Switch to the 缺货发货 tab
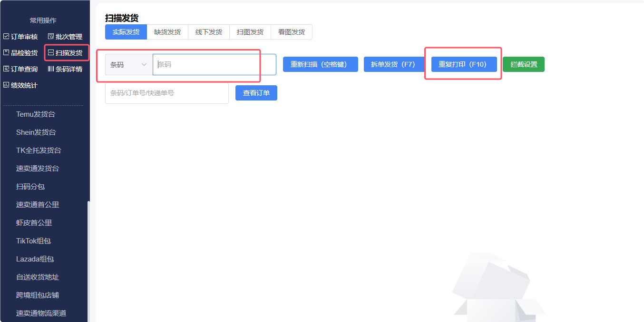Screen dimensions: 644x322 pos(167,32)
